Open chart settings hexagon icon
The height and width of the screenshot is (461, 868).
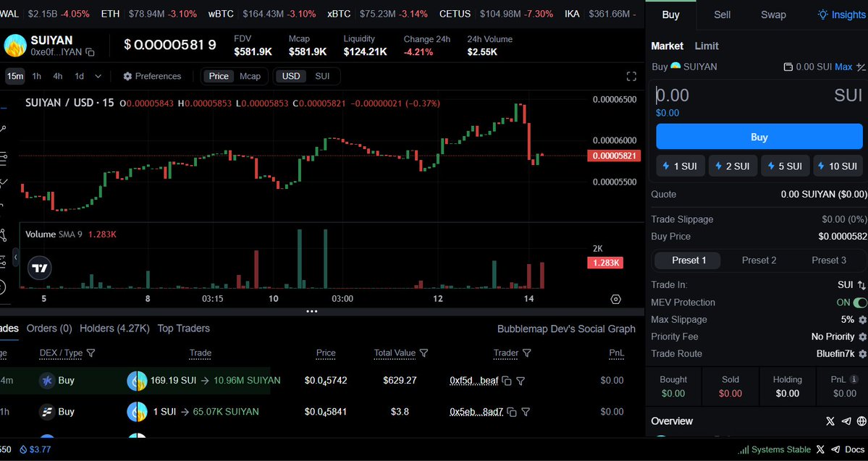coord(615,300)
